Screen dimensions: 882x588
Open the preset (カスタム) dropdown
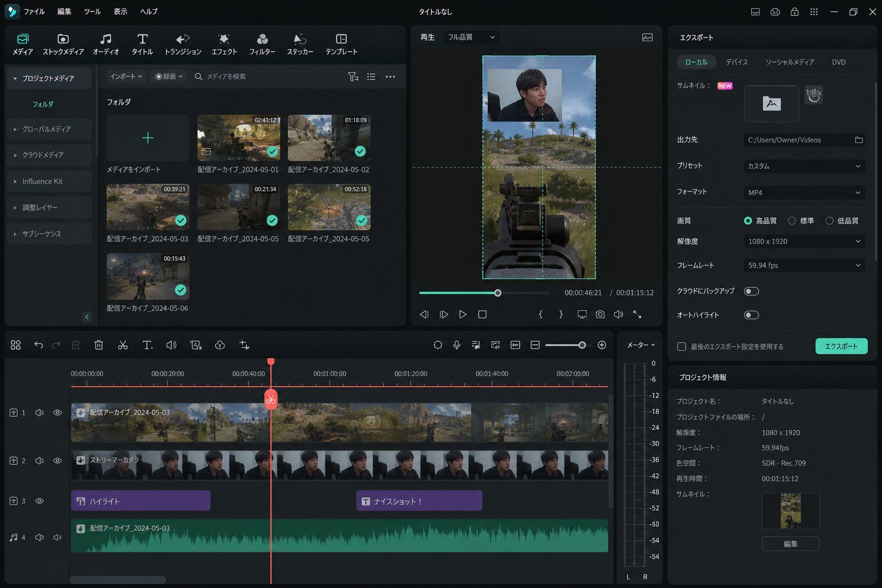804,166
